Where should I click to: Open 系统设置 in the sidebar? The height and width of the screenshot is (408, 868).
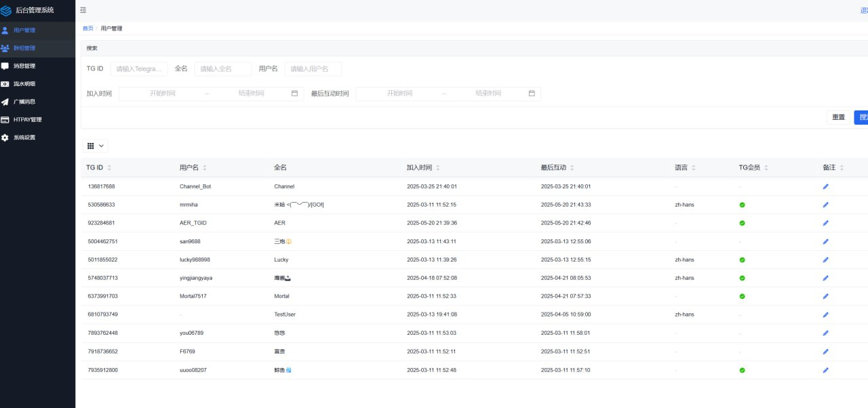(24, 138)
